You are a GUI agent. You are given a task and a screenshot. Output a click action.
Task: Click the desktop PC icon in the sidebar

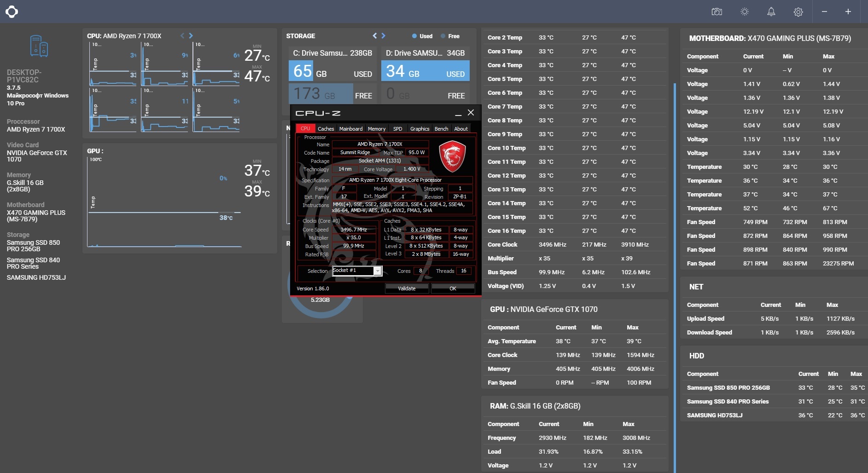click(x=39, y=46)
